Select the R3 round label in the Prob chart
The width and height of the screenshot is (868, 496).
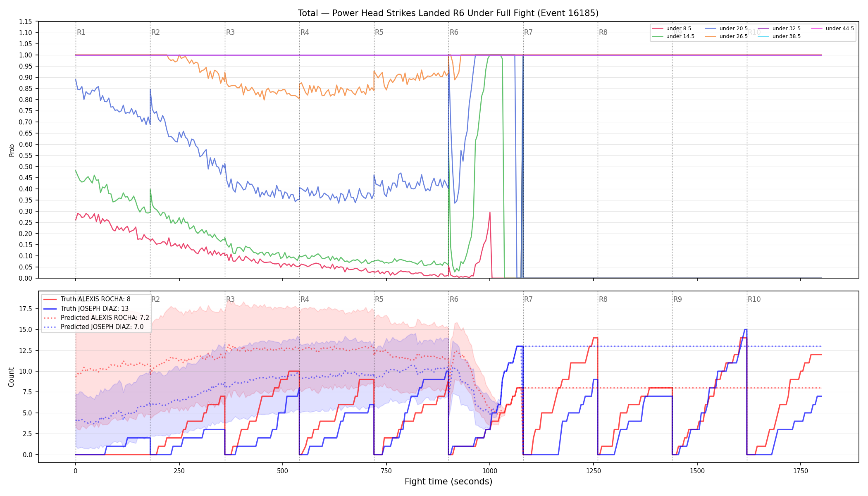click(230, 32)
